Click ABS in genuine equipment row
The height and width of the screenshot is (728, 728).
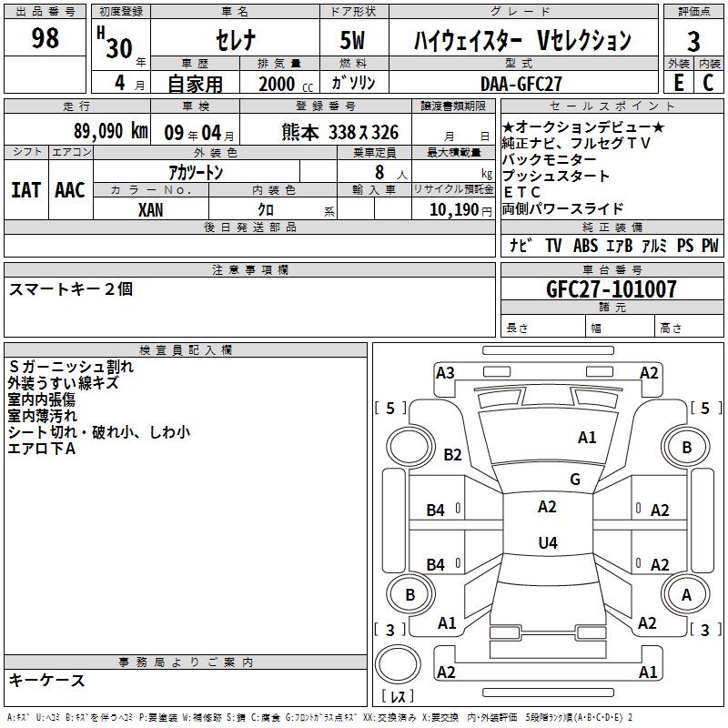click(585, 245)
